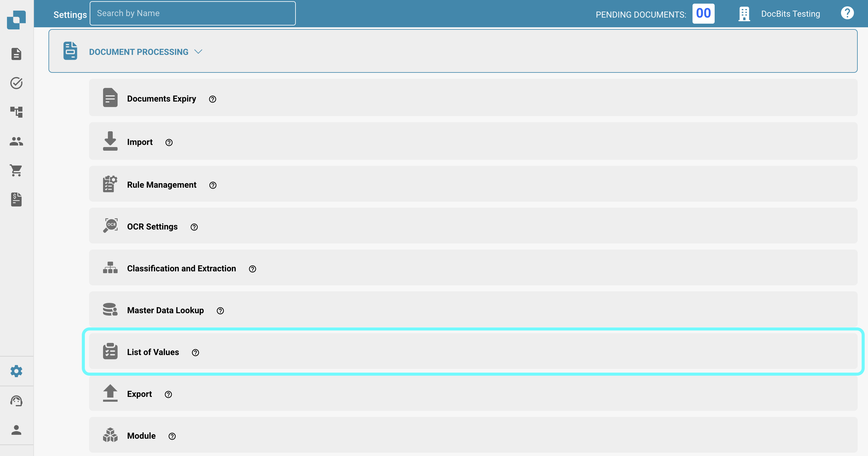Open the List of Values entry
The height and width of the screenshot is (456, 868).
pos(153,352)
